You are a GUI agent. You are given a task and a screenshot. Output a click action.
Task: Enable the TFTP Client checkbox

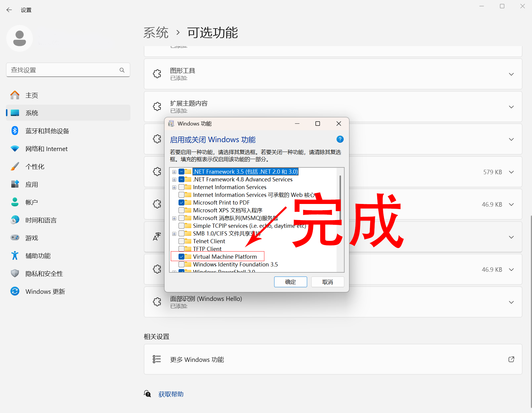(181, 249)
